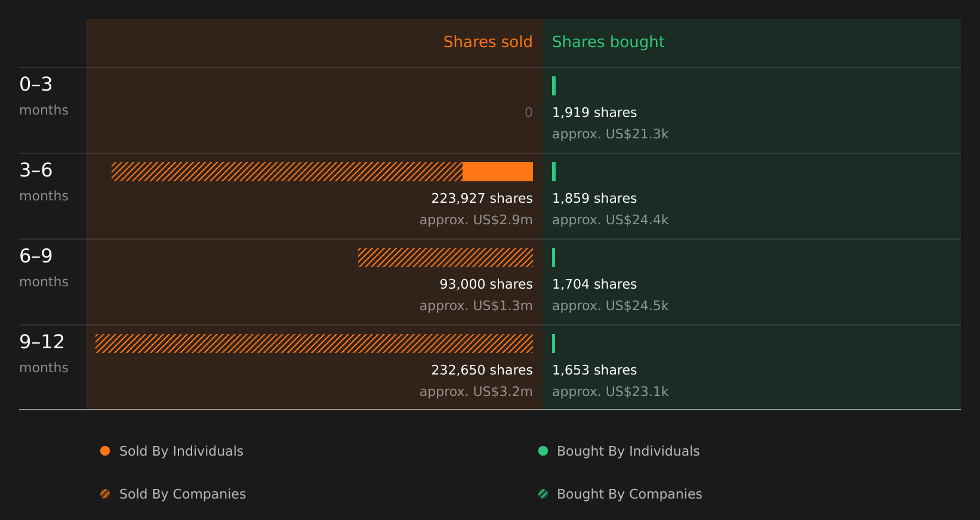The width and height of the screenshot is (980, 520).
Task: Select the Bought By Individuals legend label
Action: click(x=628, y=451)
